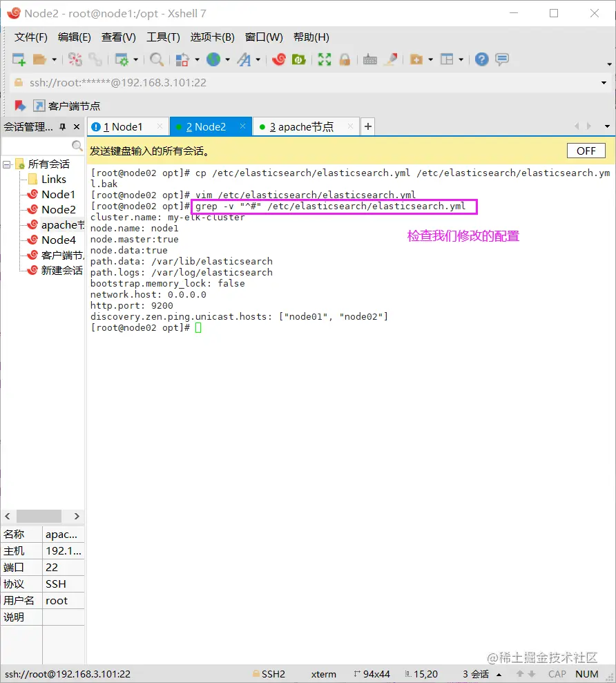Close the apache节点 tab
The image size is (616, 683).
tap(350, 126)
